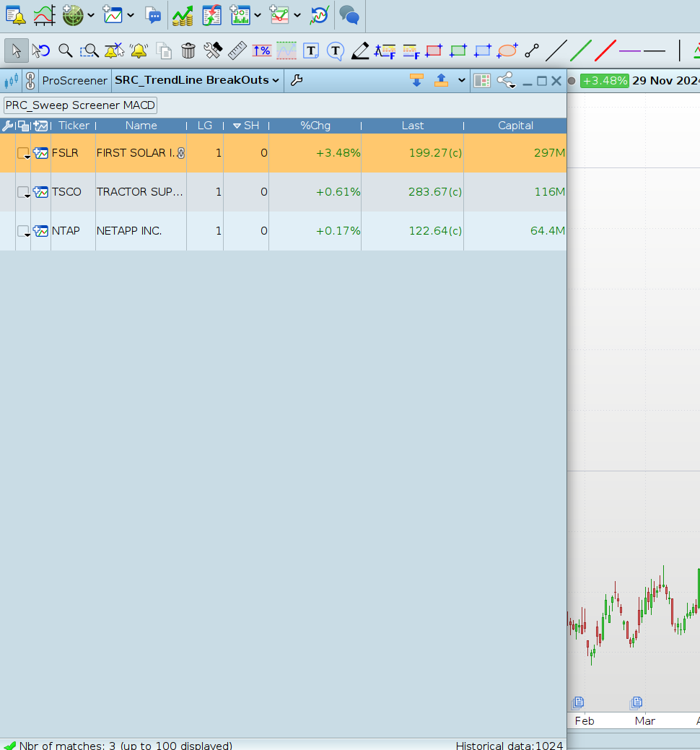Open the SRC_TrendLine BreakOuts screener dropdown

click(197, 80)
